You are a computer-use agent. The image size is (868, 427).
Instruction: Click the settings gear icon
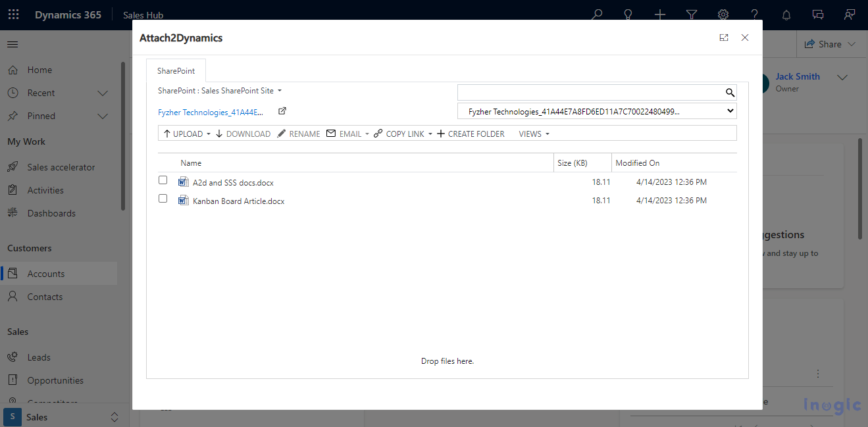[723, 14]
